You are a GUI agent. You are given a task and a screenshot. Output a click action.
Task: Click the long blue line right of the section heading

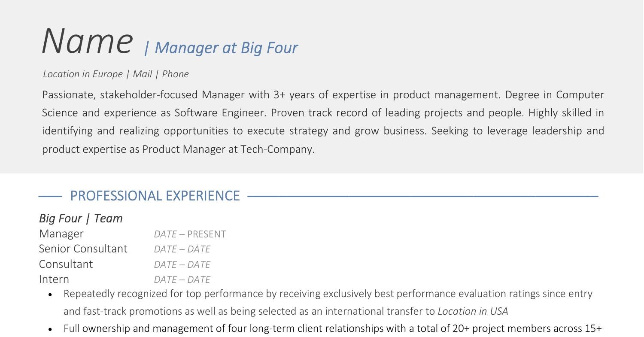coord(423,196)
